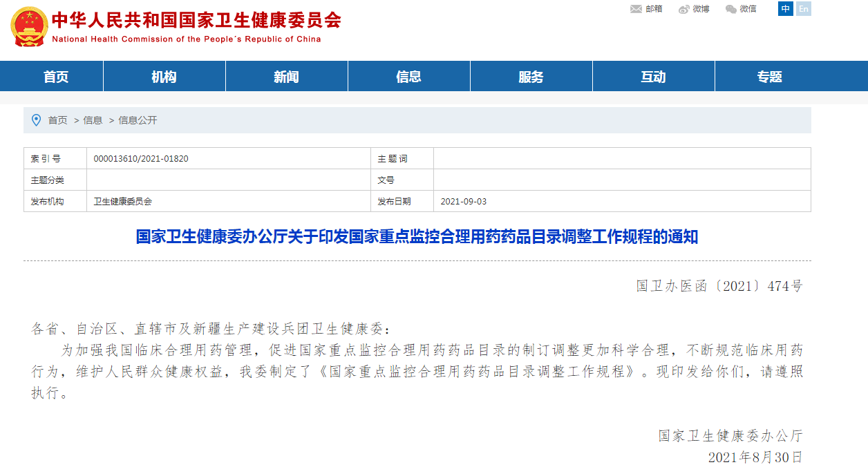868x467 pixels.
Task: Click the national emblem logo
Action: tap(30, 26)
